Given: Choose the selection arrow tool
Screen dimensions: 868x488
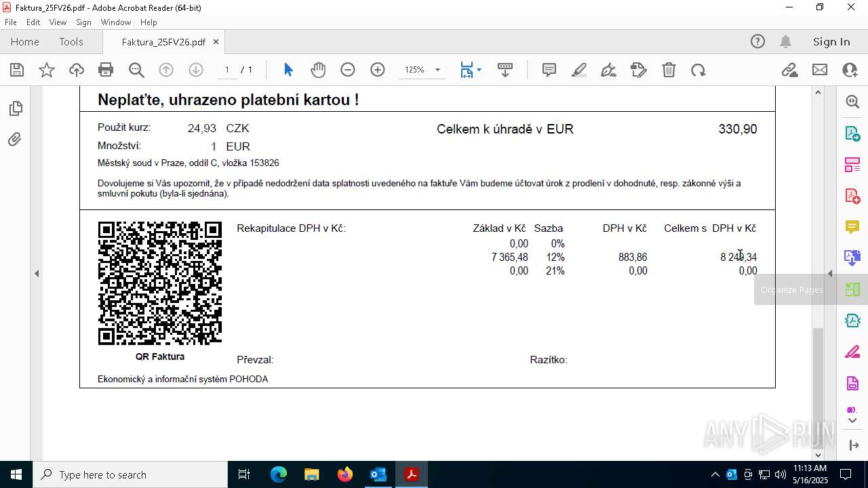Looking at the screenshot, I should coord(288,70).
